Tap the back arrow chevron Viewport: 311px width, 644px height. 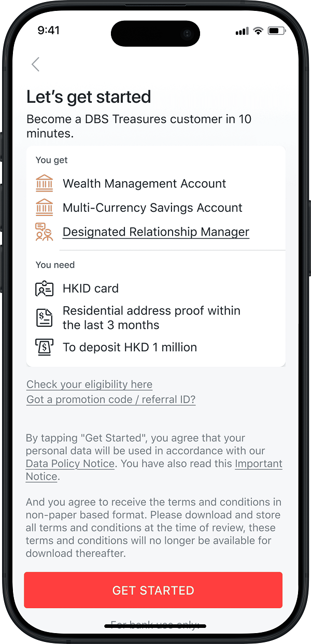click(35, 64)
